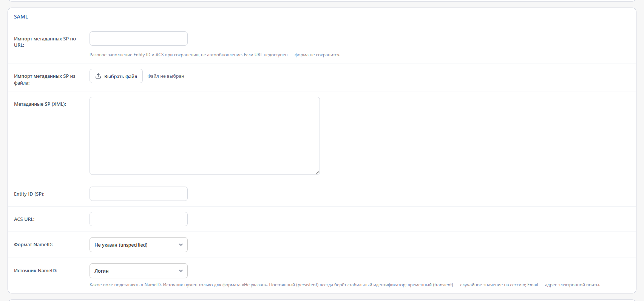This screenshot has width=644, height=301.
Task: Click the hint text starting 'Какое поле подставлять'
Action: tap(345, 285)
